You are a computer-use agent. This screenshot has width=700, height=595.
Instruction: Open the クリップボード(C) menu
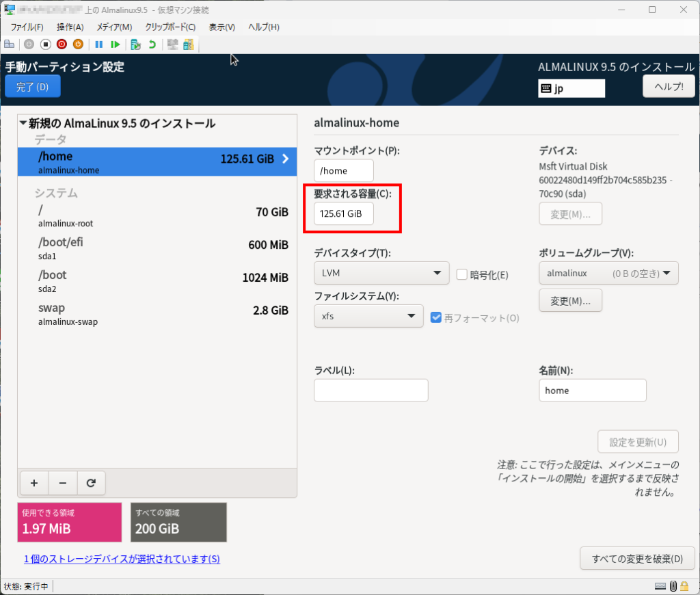pyautogui.click(x=170, y=27)
